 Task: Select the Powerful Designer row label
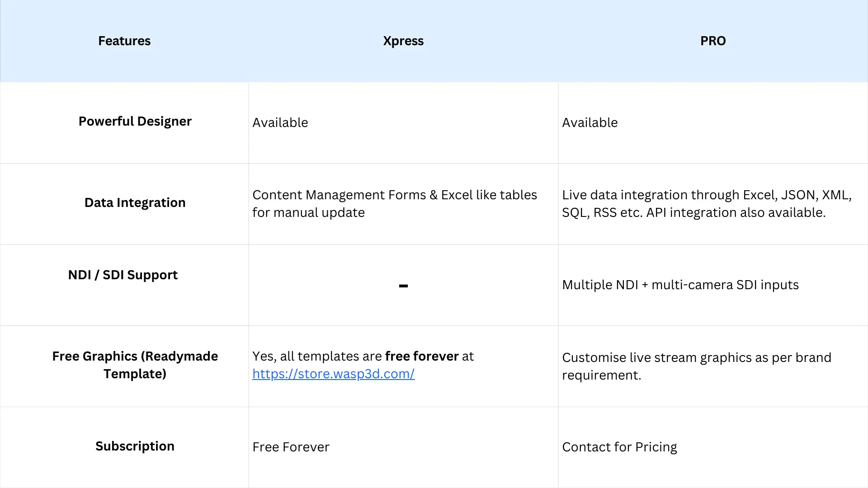tap(135, 121)
